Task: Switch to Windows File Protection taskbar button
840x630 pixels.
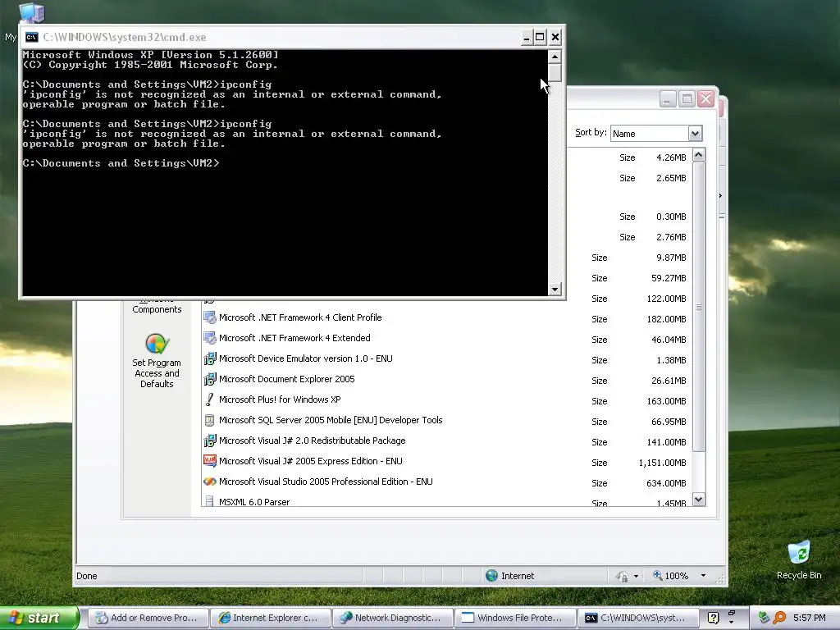Action: (515, 618)
